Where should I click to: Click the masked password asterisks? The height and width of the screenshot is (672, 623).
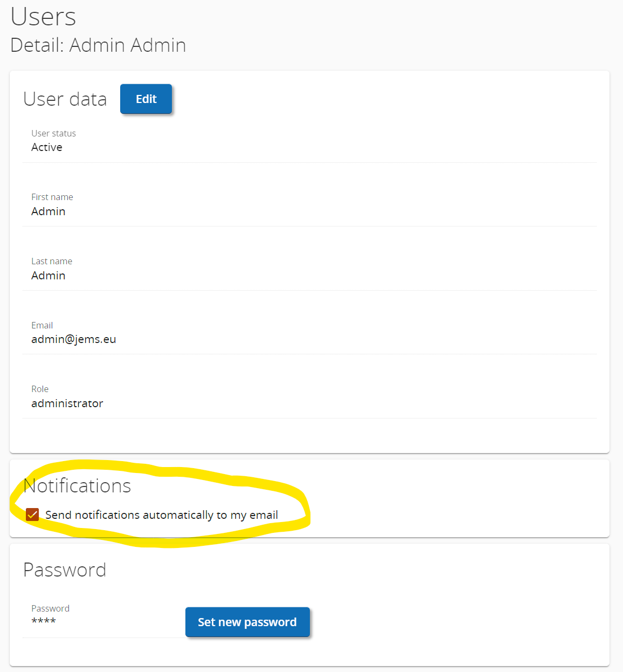[44, 621]
